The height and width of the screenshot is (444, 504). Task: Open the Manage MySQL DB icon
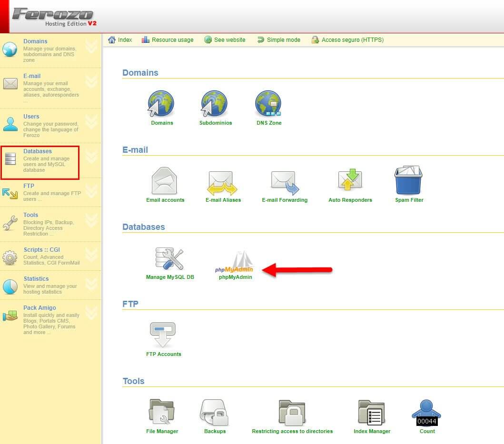pyautogui.click(x=169, y=258)
